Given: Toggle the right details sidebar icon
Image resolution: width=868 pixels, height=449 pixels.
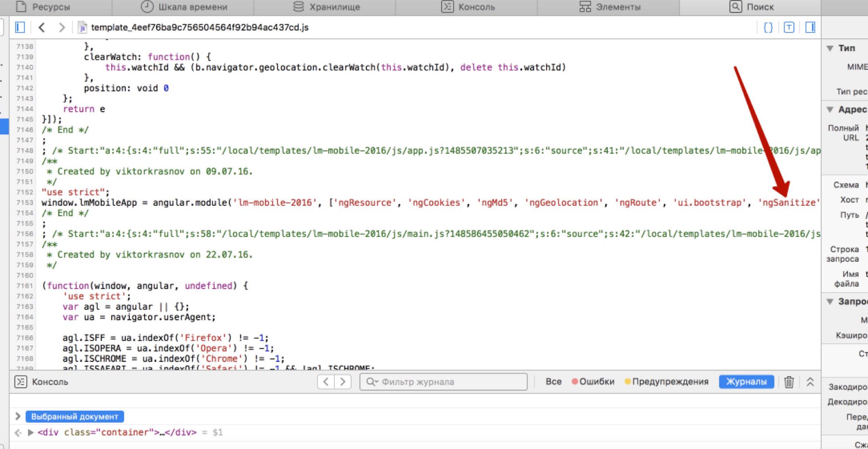Looking at the screenshot, I should (810, 27).
